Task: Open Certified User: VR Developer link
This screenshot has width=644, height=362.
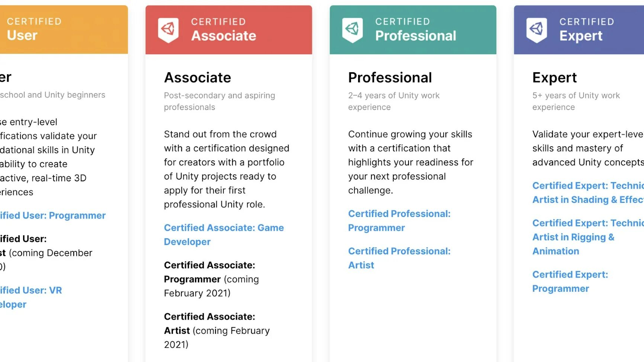Action: [31, 297]
